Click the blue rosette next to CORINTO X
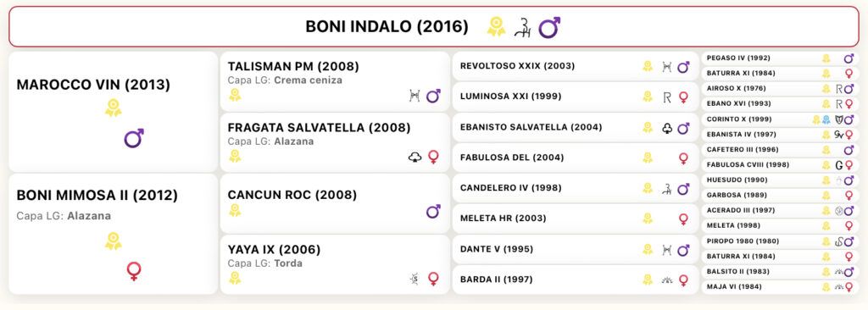The height and width of the screenshot is (310, 868). (x=826, y=119)
